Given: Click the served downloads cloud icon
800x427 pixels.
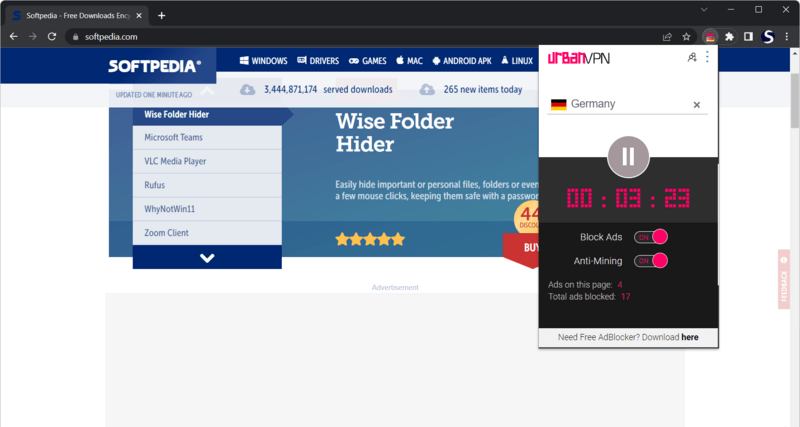Looking at the screenshot, I should (247, 90).
